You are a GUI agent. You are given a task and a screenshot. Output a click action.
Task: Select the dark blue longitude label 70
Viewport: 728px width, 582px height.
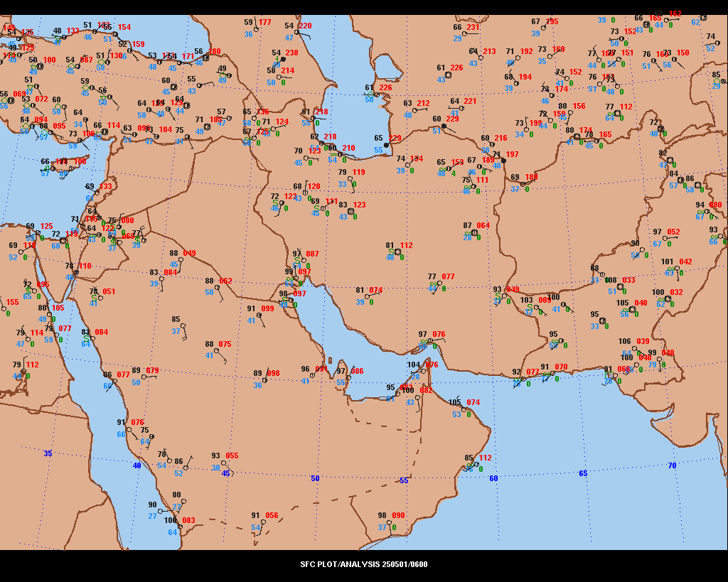[672, 465]
